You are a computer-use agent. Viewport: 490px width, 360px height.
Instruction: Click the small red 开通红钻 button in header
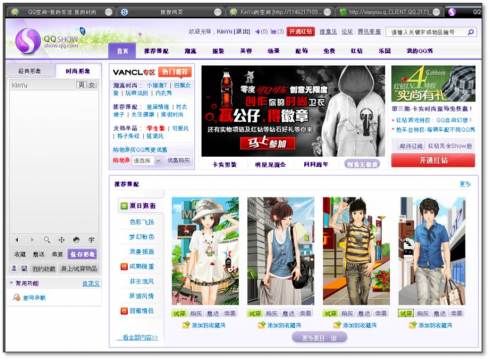pos(301,32)
